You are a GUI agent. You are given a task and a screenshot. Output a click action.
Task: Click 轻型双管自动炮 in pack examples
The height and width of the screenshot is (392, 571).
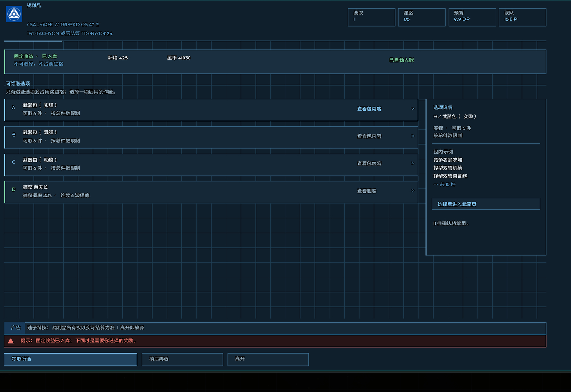click(450, 176)
